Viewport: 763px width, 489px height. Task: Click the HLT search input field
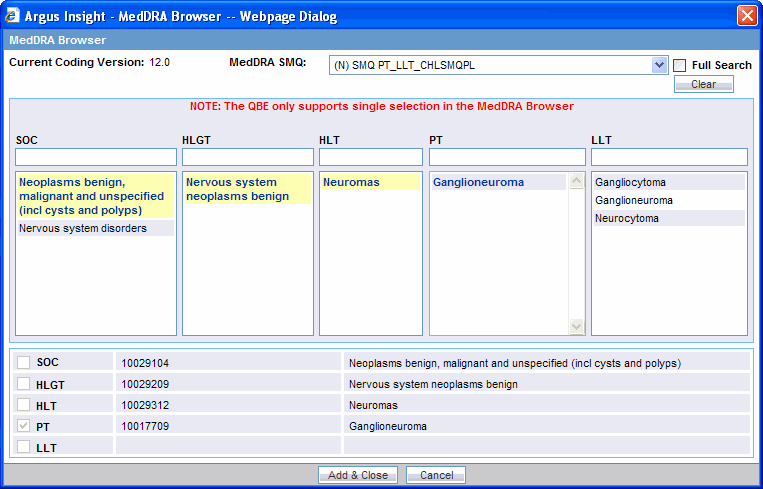(x=371, y=157)
